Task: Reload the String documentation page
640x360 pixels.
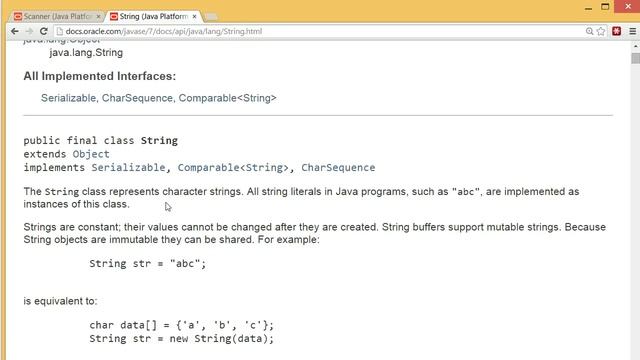Action: coord(44,31)
